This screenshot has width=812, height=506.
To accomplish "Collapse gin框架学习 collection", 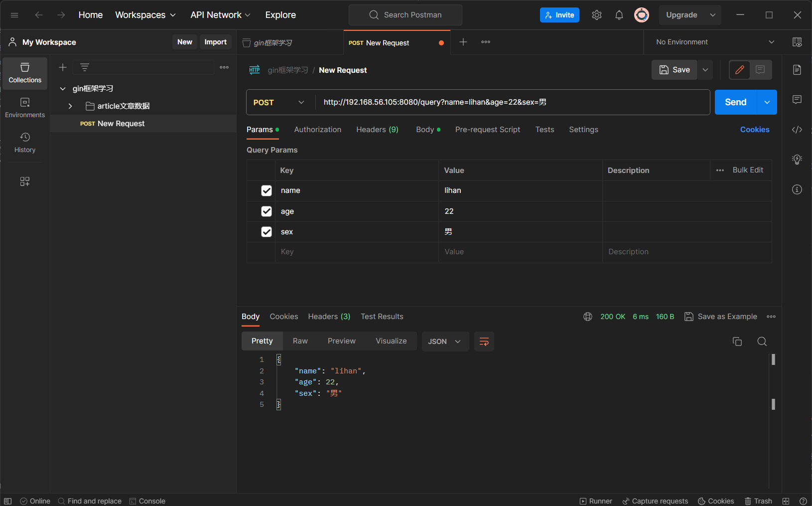I will click(x=63, y=89).
